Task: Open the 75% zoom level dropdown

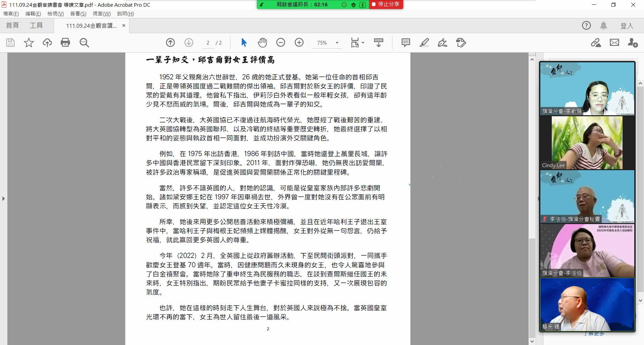Action: click(337, 43)
